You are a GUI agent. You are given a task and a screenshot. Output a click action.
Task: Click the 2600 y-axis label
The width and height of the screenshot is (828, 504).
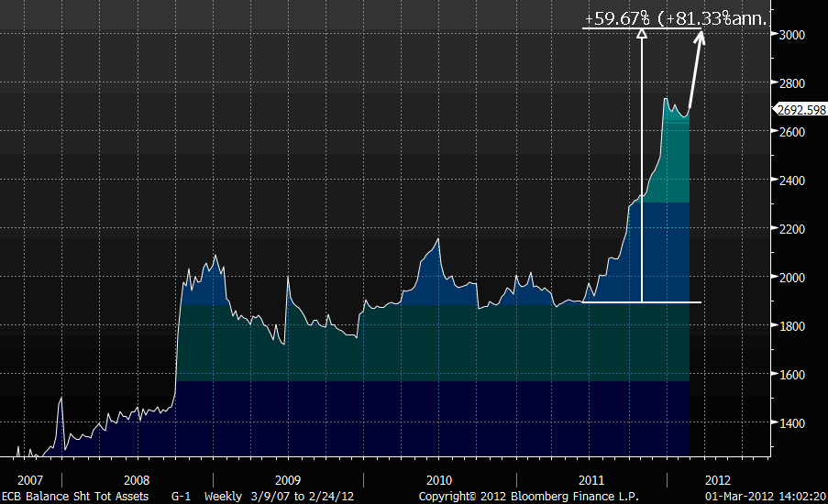click(x=791, y=132)
